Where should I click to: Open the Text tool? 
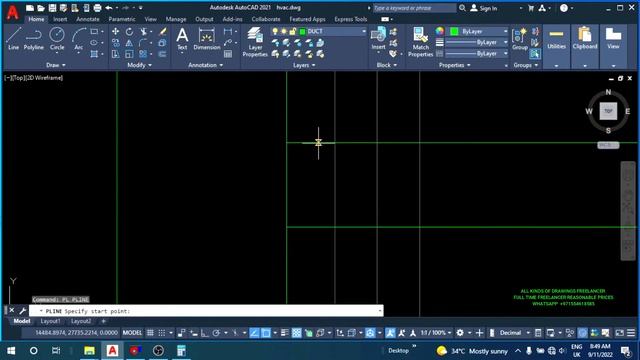182,39
